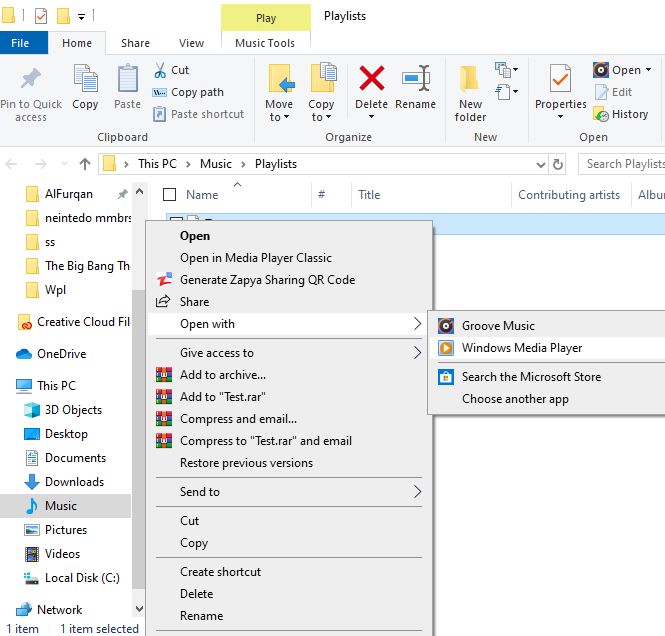The image size is (665, 636).
Task: Click the Cut scissors icon in ribbon
Action: tap(160, 70)
